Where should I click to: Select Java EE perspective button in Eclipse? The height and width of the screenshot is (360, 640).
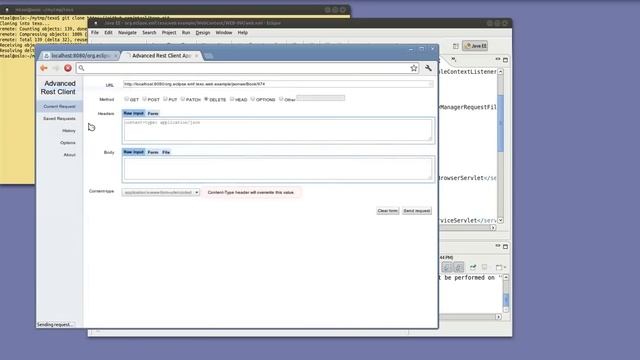click(x=475, y=46)
